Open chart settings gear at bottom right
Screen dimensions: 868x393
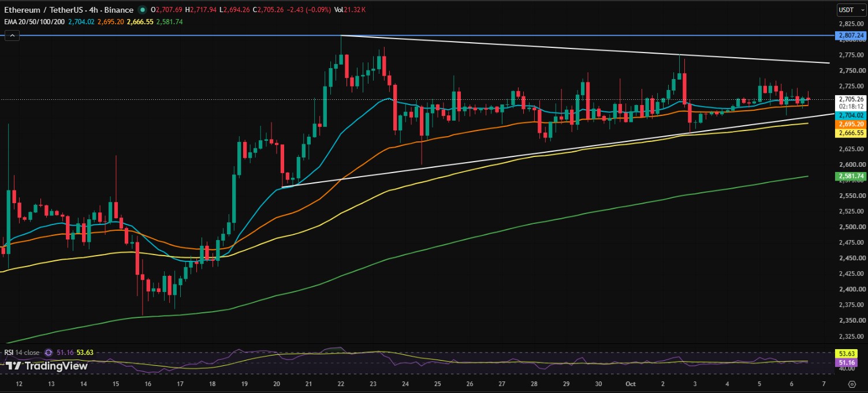[852, 384]
